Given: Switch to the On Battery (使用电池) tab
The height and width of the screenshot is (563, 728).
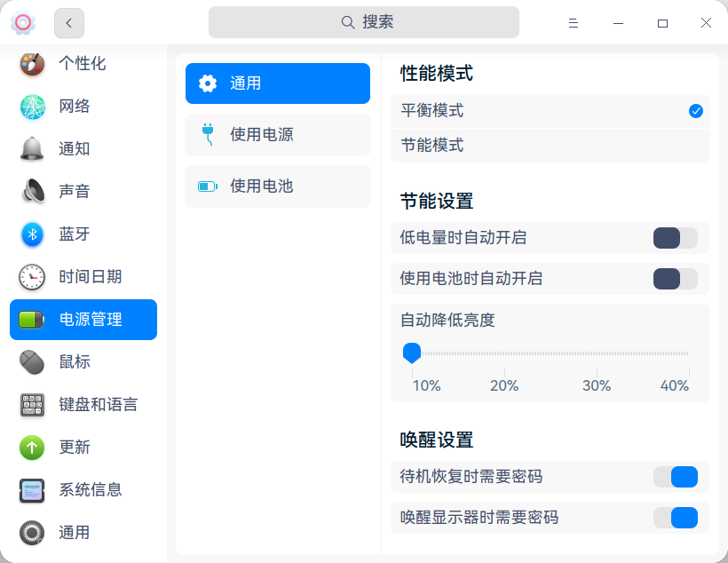Looking at the screenshot, I should tap(277, 186).
